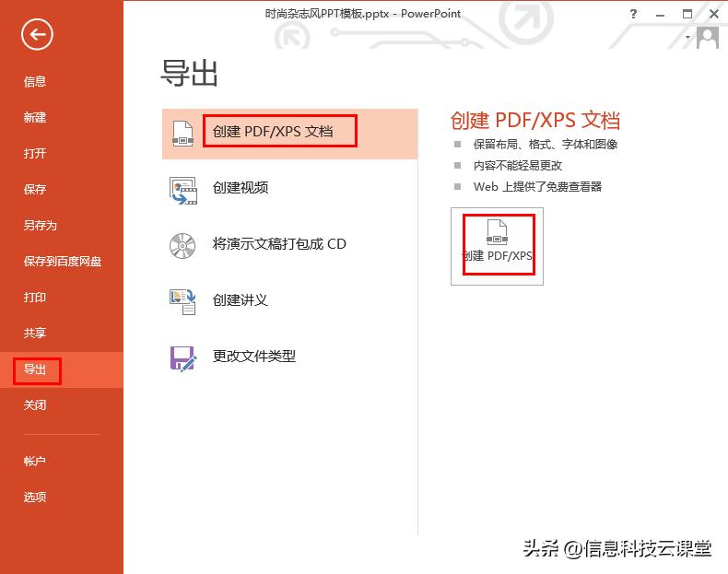
Task: Click the create video icon
Action: (183, 190)
